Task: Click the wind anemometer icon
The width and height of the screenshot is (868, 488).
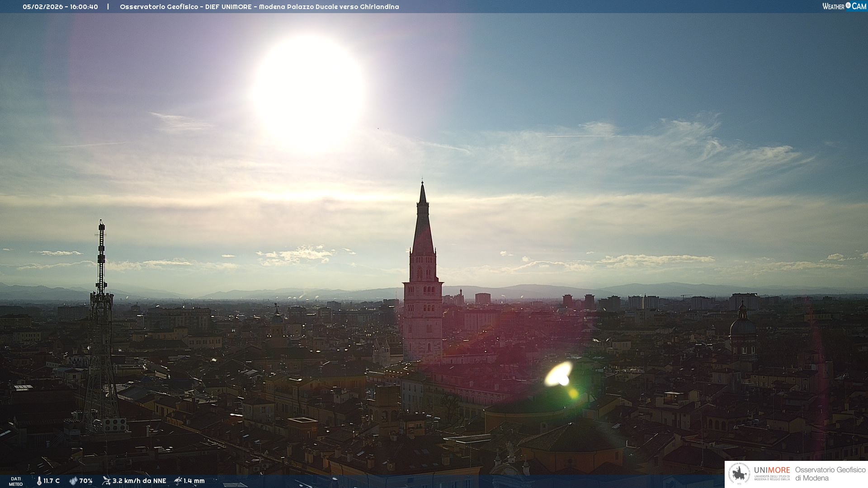Action: tap(106, 481)
